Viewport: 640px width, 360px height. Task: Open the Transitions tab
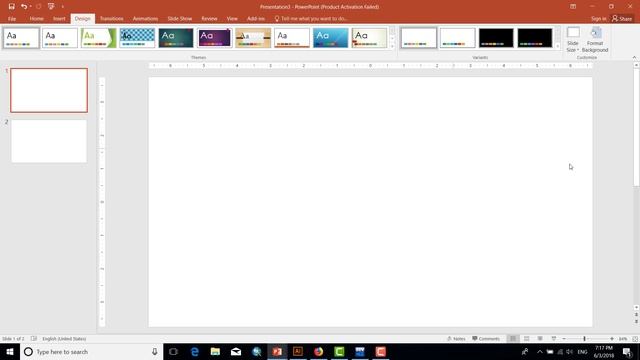pyautogui.click(x=111, y=19)
